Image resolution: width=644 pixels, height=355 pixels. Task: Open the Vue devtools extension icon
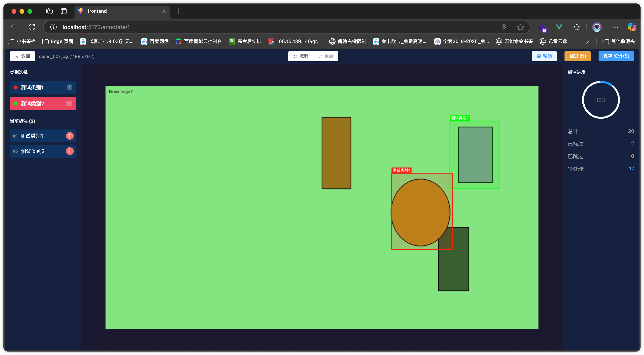coord(559,27)
